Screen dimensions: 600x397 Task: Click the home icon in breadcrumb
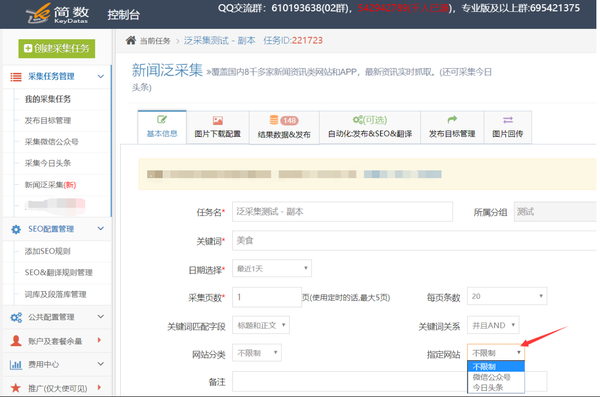coord(130,40)
